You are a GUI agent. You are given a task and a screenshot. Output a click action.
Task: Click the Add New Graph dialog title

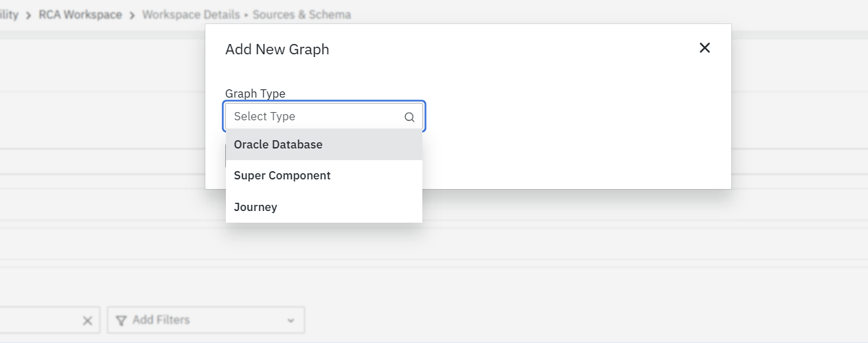click(x=277, y=49)
